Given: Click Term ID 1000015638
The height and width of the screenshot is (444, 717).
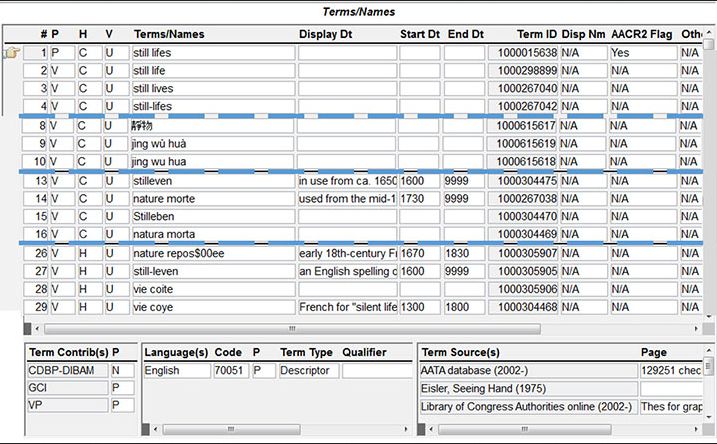Looking at the screenshot, I should coord(523,53).
